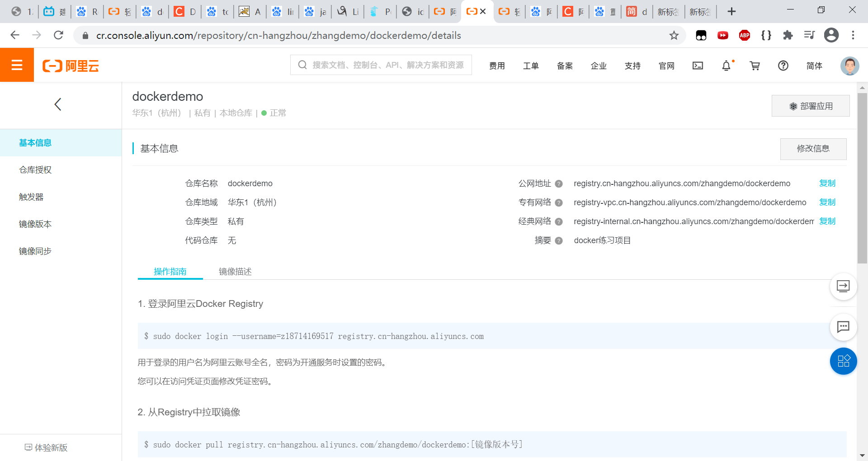
Task: Open 费用 in the top navigation
Action: point(497,66)
